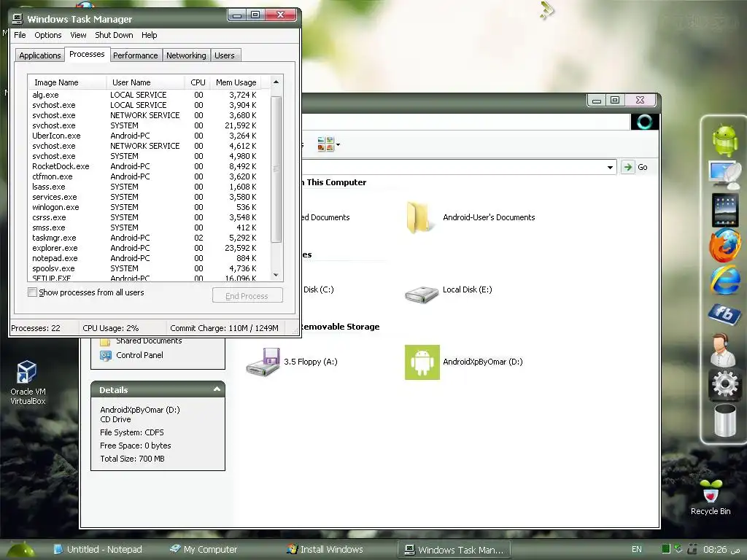Image resolution: width=747 pixels, height=560 pixels.
Task: Select the winlogon.exe process row
Action: tap(149, 207)
